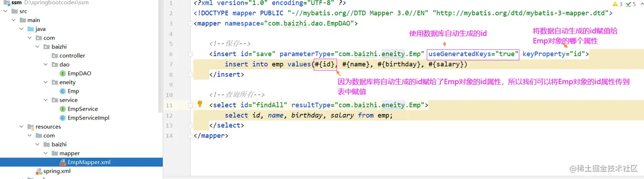Click the EmpService interface icon
The height and width of the screenshot is (179, 644).
click(x=63, y=109)
